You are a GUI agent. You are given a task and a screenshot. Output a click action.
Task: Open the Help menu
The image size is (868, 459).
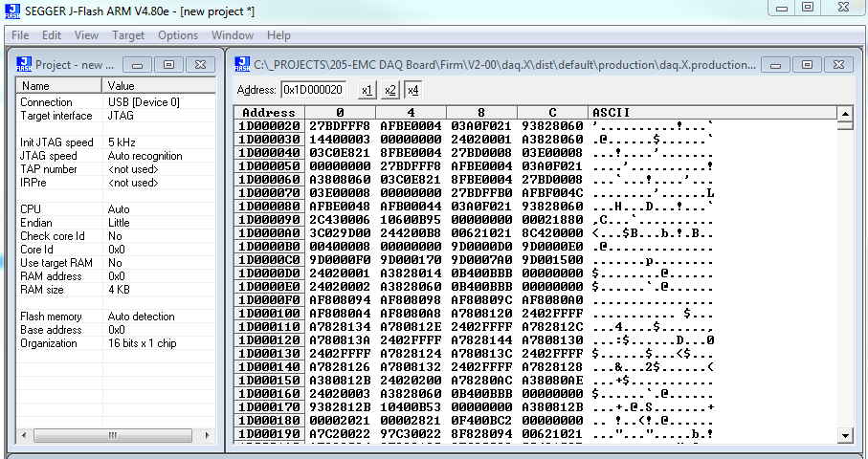(x=278, y=35)
